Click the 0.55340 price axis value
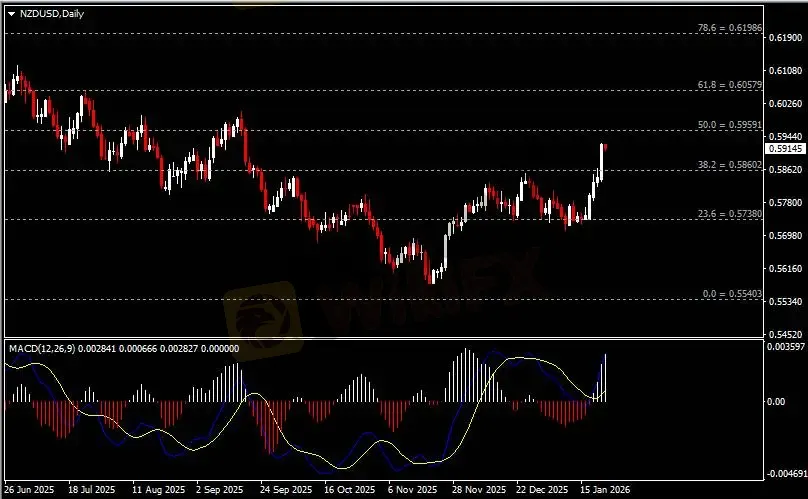The image size is (808, 499). 785,302
